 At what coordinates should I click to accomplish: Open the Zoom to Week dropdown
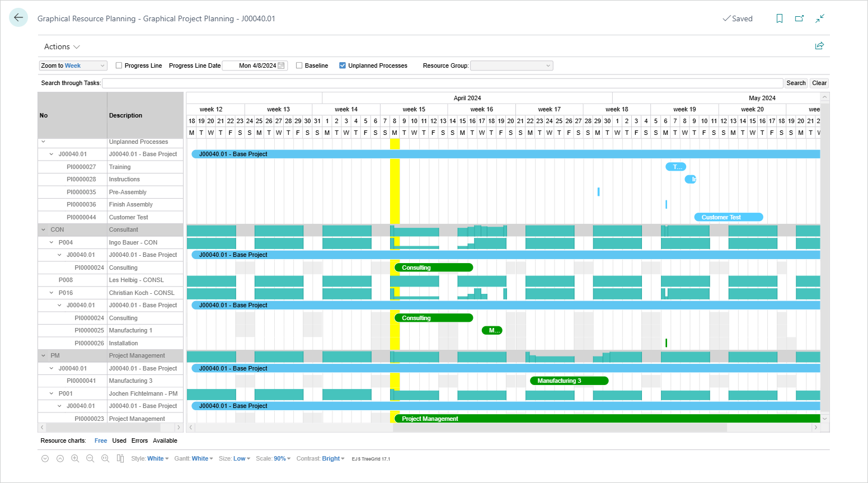click(73, 65)
